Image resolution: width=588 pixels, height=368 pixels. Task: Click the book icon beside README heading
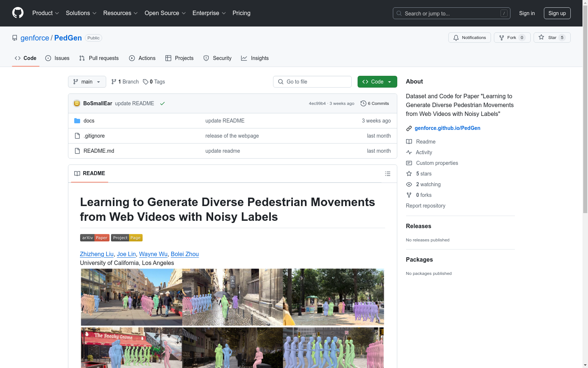tap(77, 173)
